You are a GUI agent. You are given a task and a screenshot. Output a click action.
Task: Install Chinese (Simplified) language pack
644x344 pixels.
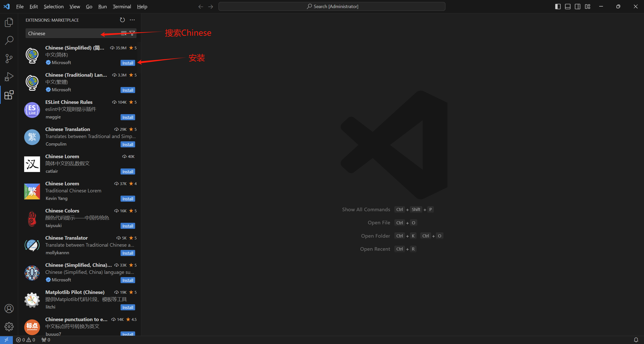pos(128,63)
